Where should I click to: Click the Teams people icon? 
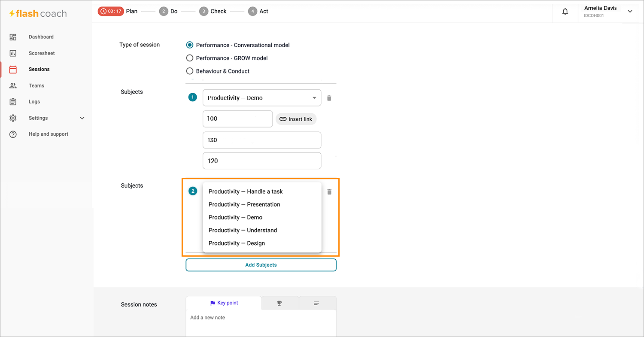point(13,85)
